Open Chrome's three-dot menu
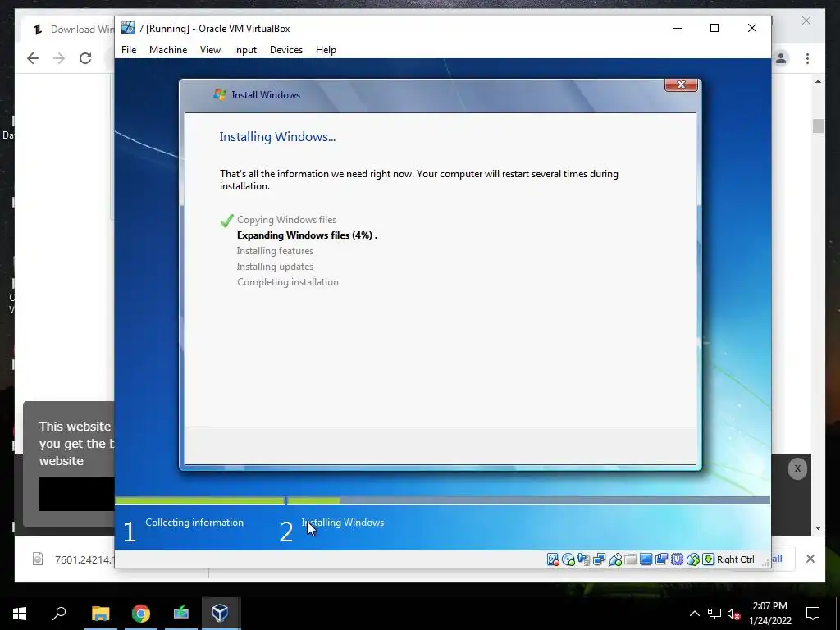The image size is (840, 630). pyautogui.click(x=807, y=58)
